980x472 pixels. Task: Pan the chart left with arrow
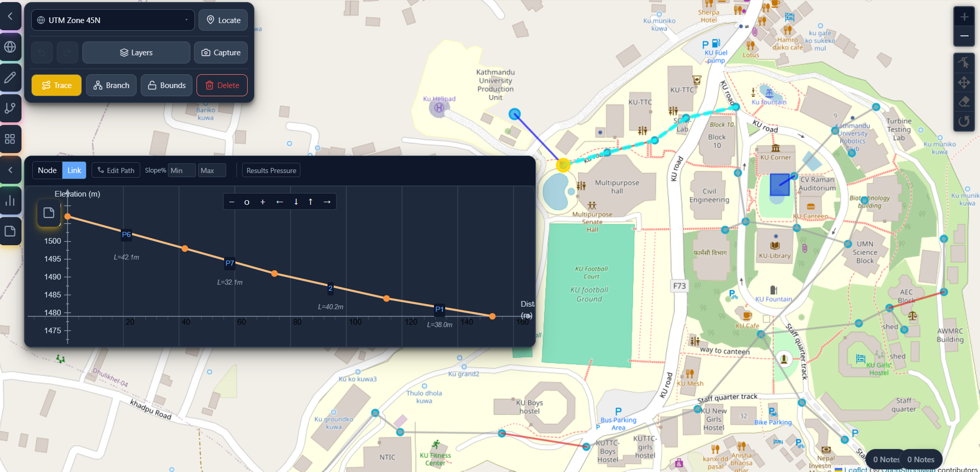tap(279, 202)
